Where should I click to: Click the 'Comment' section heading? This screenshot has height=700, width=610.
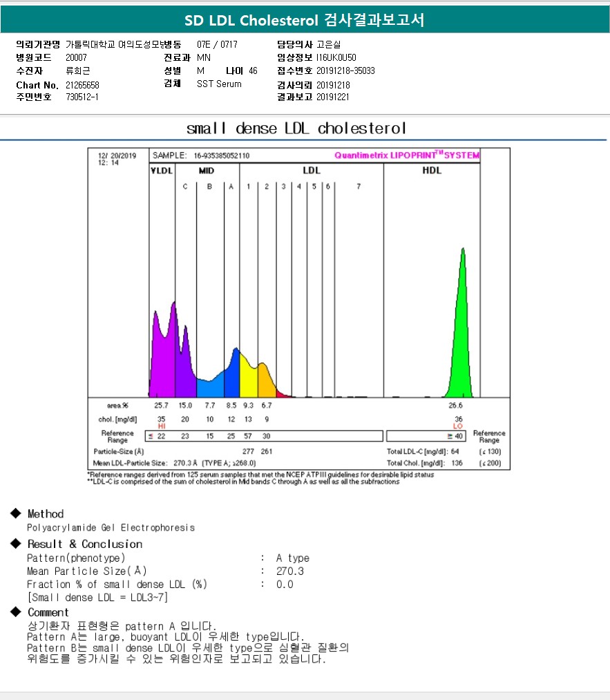(x=48, y=612)
